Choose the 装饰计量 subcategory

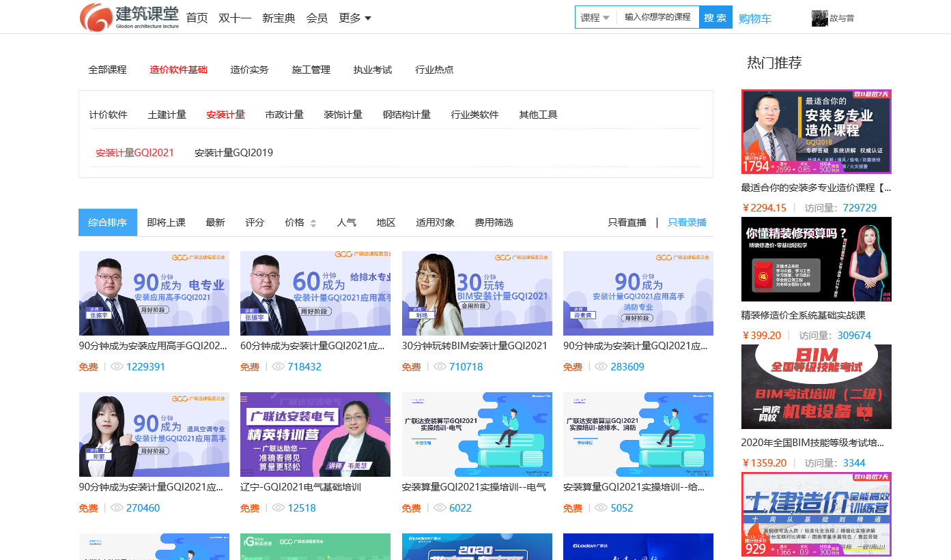[x=343, y=115]
